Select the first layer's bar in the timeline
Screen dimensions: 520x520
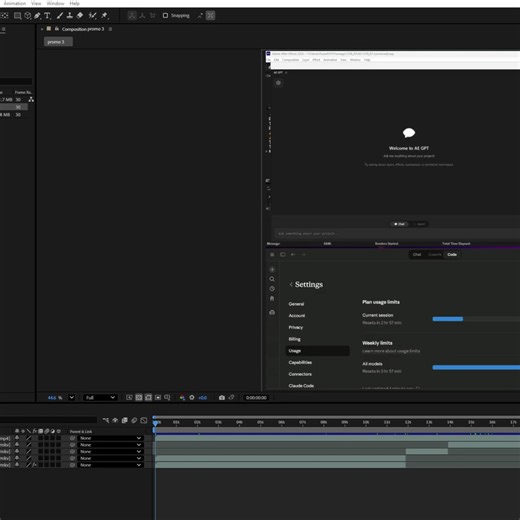point(337,438)
